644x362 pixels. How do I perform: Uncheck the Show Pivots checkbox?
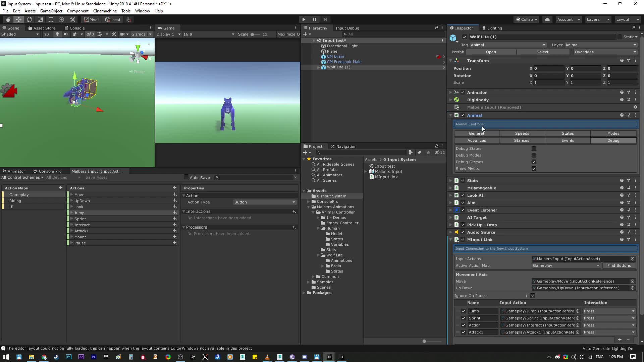tap(534, 169)
